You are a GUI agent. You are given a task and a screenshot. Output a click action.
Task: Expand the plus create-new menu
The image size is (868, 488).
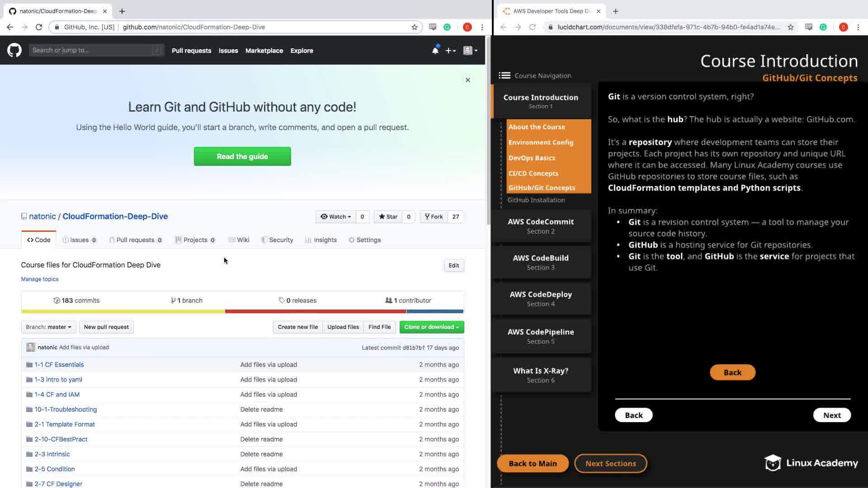[x=450, y=51]
